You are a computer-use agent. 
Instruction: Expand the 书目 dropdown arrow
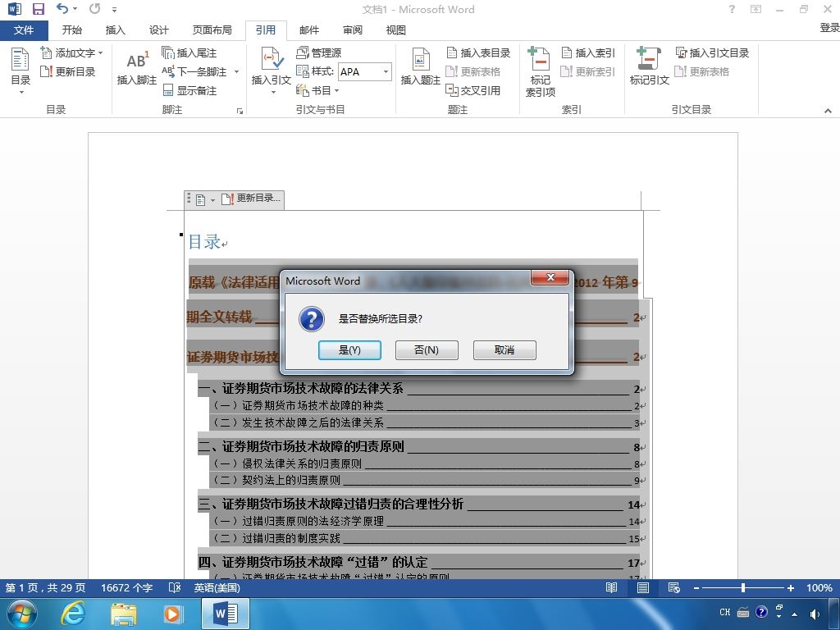[336, 90]
